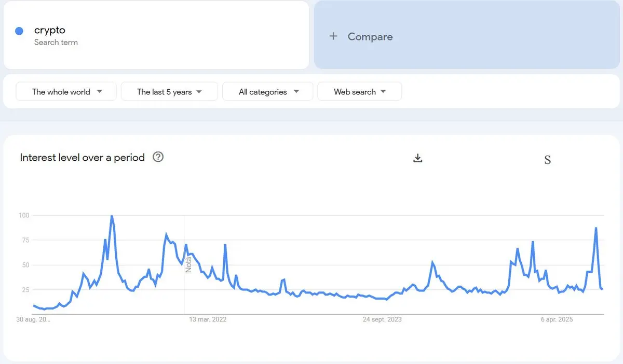The image size is (623, 364).
Task: Click the plus icon beside Compare
Action: coord(333,36)
